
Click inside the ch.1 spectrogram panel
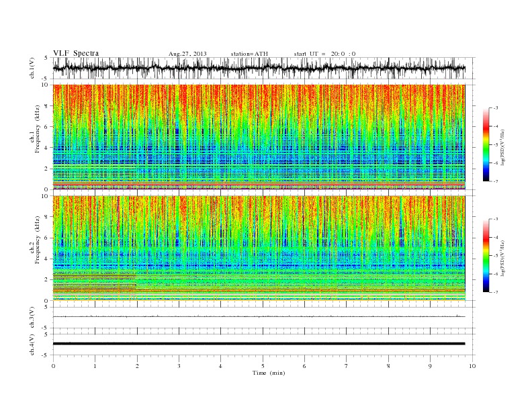coord(259,137)
